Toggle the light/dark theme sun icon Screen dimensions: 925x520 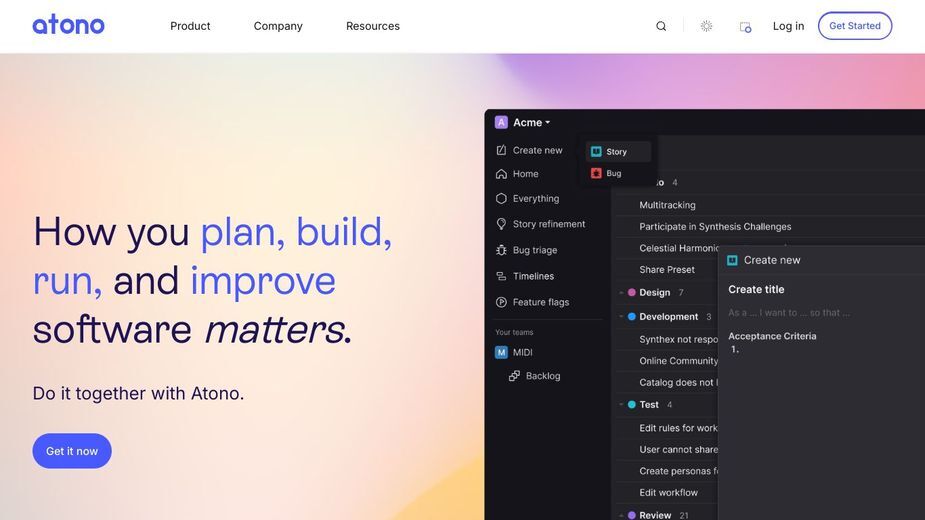click(x=706, y=26)
